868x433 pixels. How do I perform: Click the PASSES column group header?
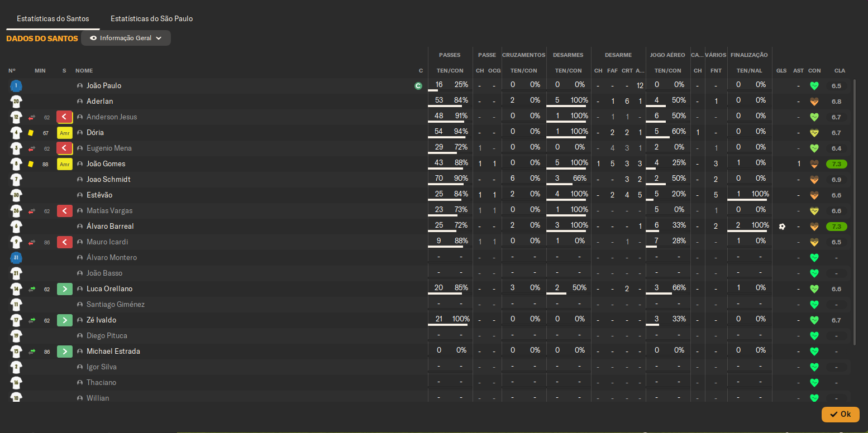coord(450,55)
